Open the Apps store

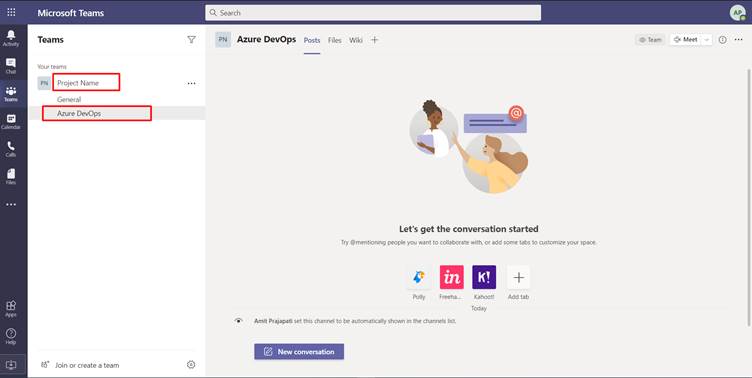[11, 308]
